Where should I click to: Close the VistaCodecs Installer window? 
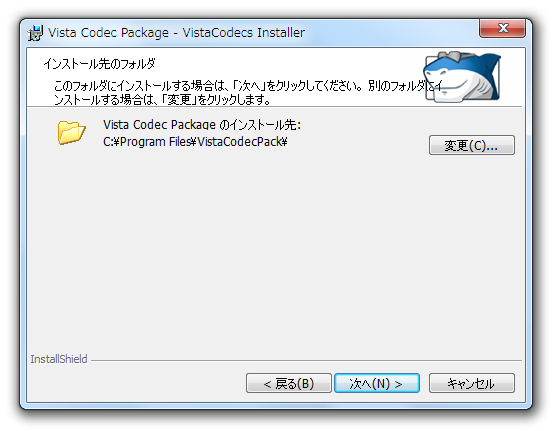502,28
